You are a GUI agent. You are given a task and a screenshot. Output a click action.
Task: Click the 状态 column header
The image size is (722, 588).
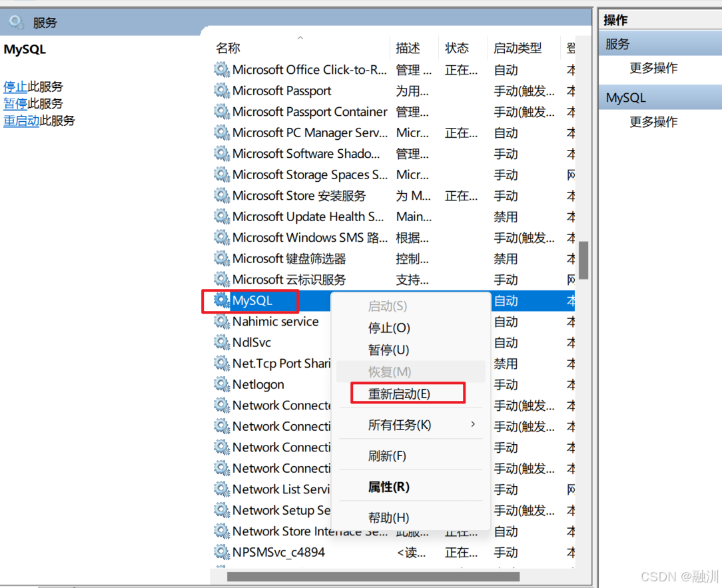click(x=456, y=47)
